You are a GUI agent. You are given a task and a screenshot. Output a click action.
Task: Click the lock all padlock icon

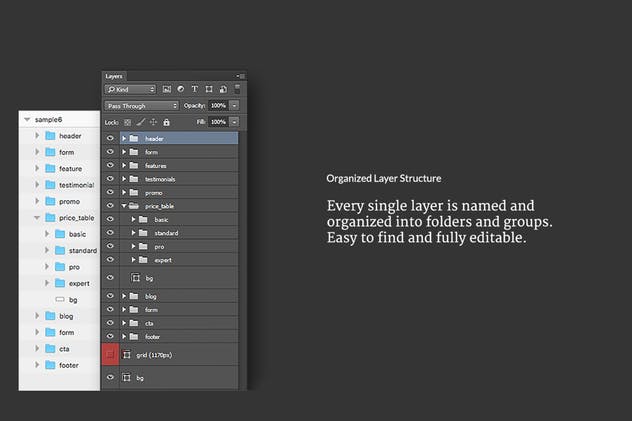(164, 122)
